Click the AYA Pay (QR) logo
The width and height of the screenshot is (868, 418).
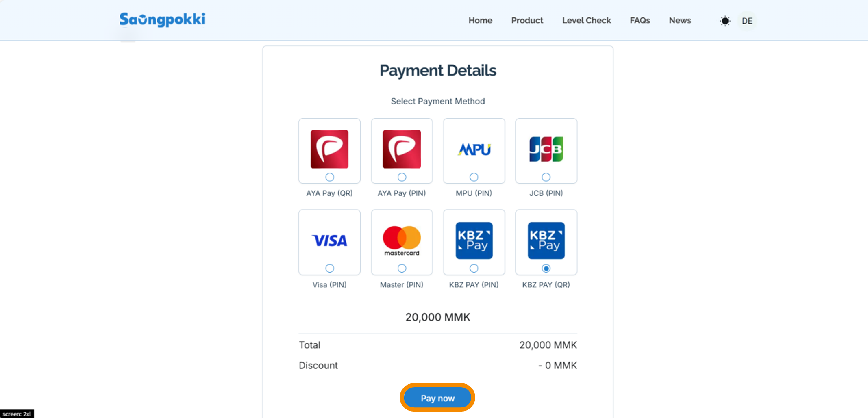tap(329, 149)
